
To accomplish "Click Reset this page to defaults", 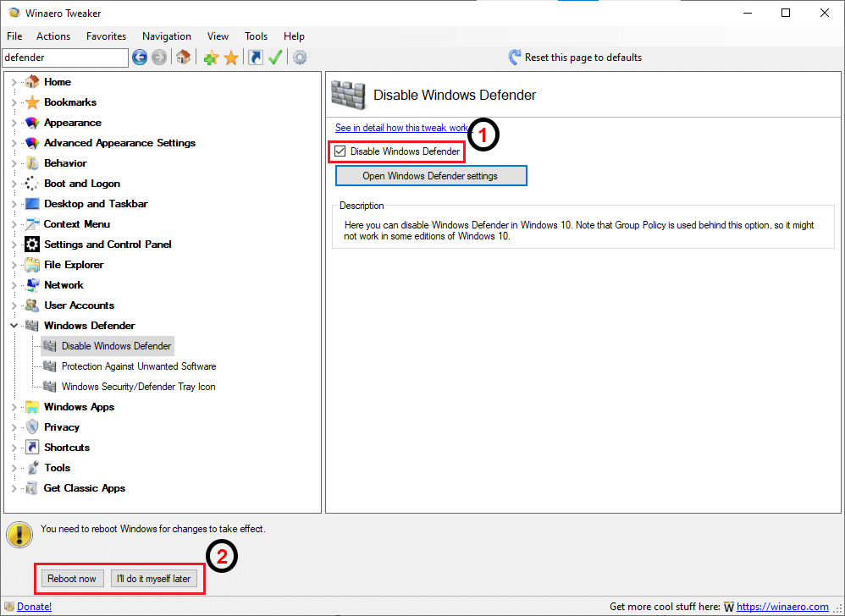I will coord(575,57).
